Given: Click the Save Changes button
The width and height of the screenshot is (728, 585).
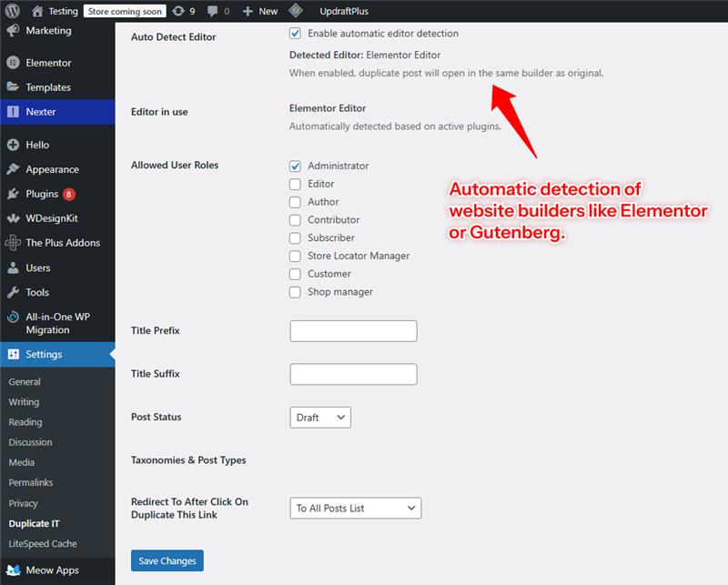Looking at the screenshot, I should 167,560.
